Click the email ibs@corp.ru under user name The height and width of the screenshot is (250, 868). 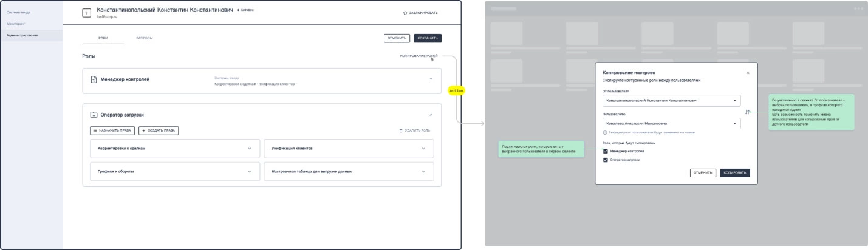(106, 17)
